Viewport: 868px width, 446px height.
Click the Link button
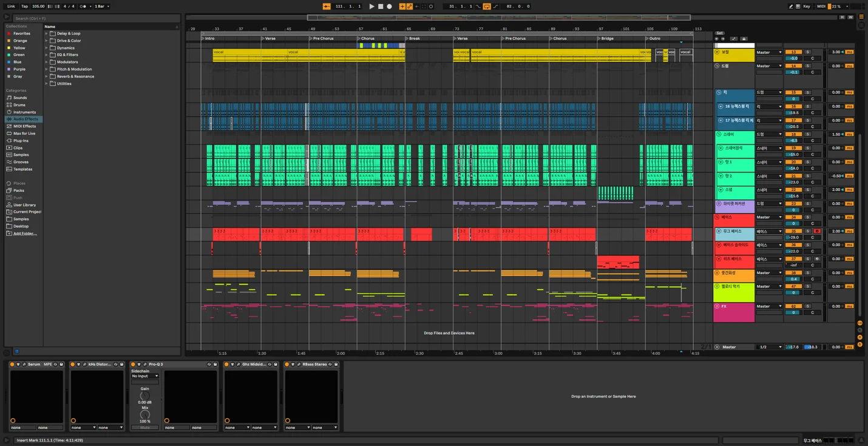click(11, 6)
